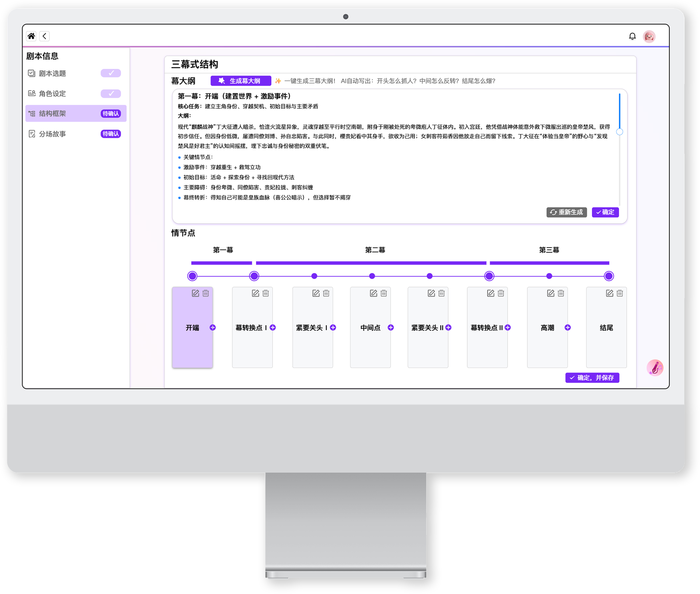Open the floating AI pen assistant

pyautogui.click(x=655, y=368)
